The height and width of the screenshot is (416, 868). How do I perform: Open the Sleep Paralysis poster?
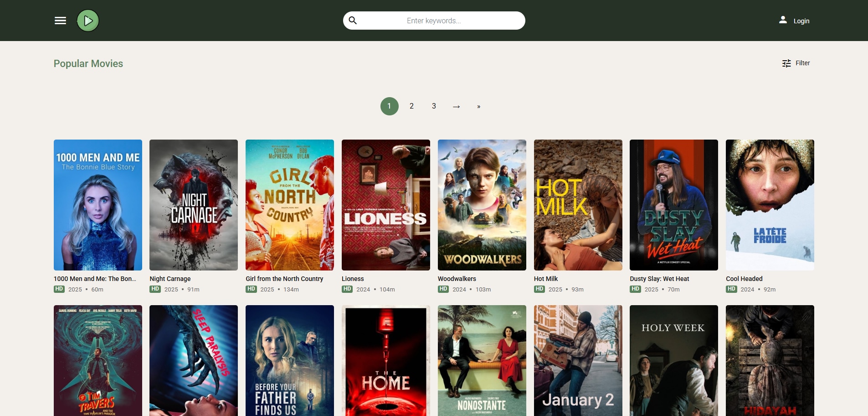coord(194,360)
